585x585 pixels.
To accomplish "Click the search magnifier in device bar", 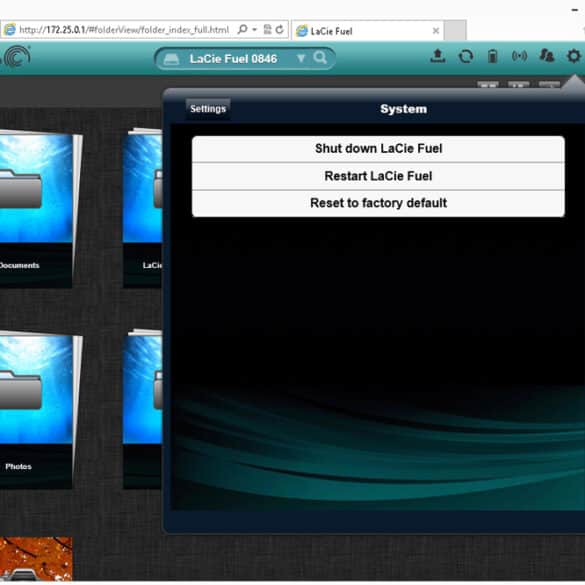I will click(320, 58).
